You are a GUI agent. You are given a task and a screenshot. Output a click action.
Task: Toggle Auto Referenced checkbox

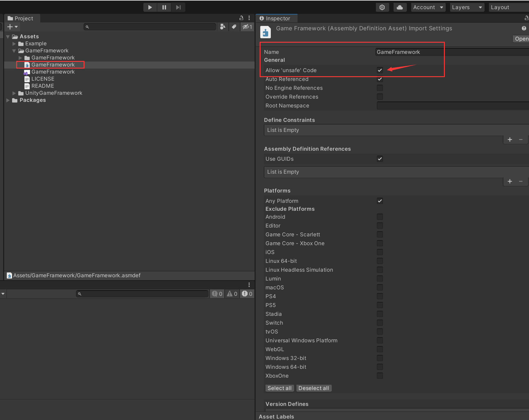(x=380, y=79)
